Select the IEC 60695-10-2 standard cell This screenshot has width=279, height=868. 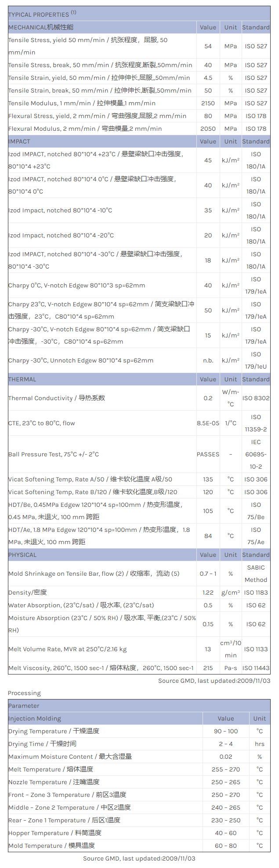point(256,454)
